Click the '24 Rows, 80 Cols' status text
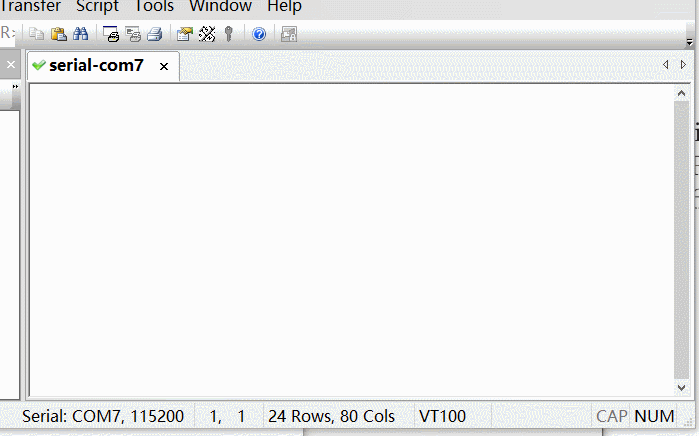 331,416
